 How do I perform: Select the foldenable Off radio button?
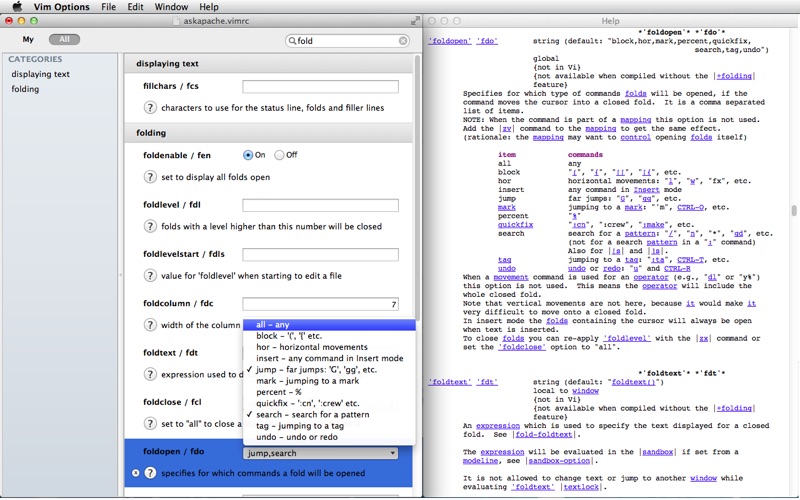pos(279,155)
